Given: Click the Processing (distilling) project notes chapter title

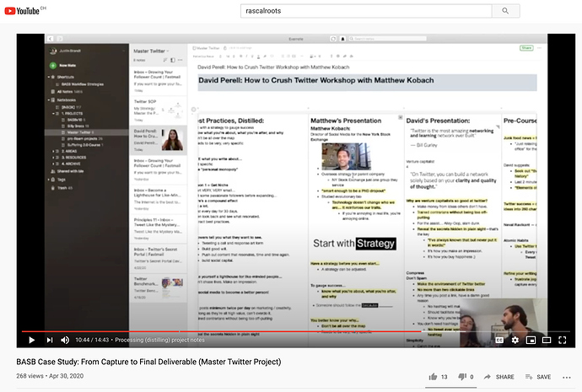Looking at the screenshot, I should click(159, 340).
